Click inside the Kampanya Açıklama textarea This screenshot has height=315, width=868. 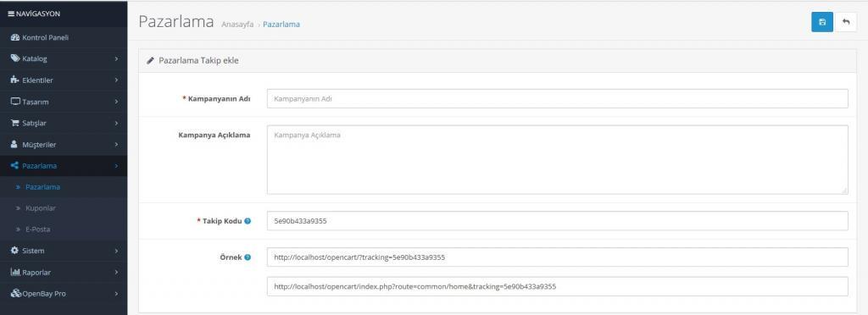point(558,160)
